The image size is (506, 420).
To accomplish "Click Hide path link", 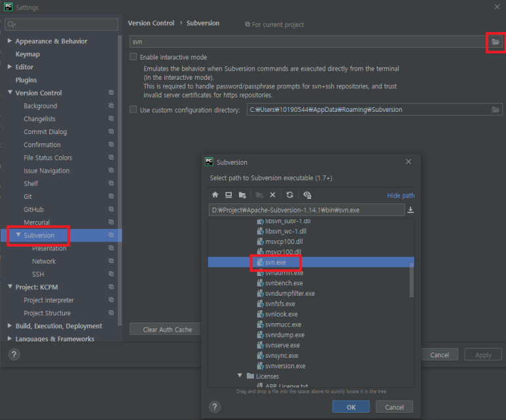I will 401,196.
